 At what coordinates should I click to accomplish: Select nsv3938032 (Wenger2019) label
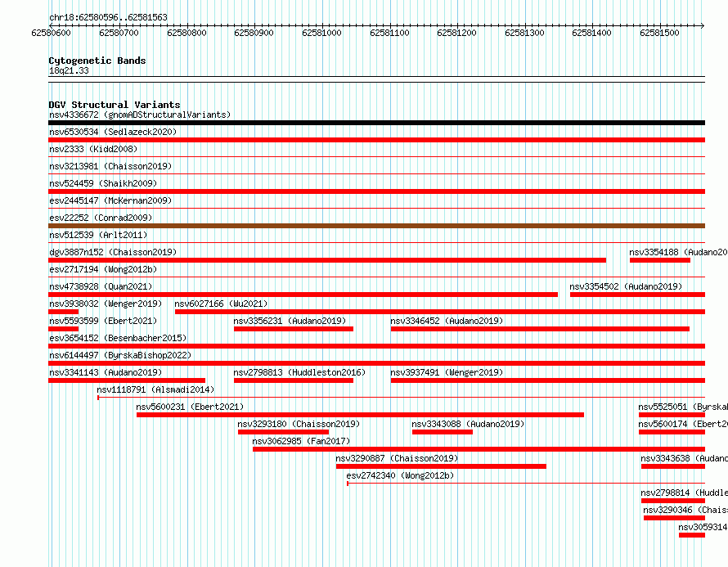(x=106, y=304)
